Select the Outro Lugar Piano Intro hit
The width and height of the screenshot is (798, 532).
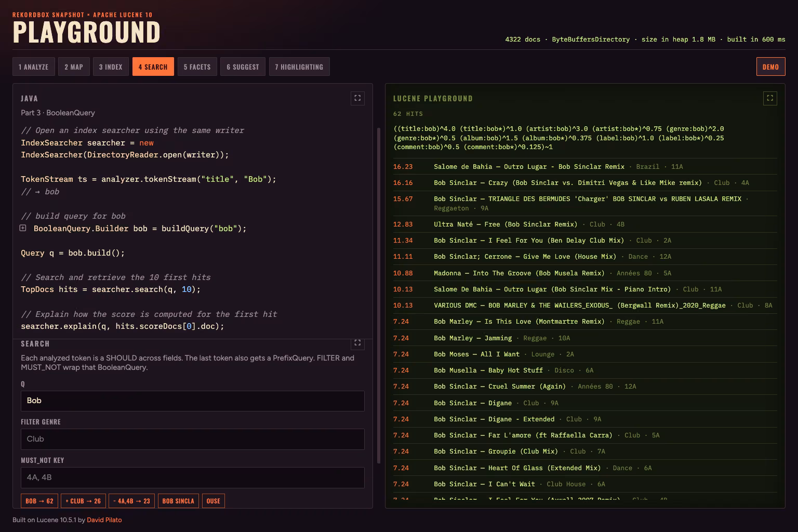585,289
